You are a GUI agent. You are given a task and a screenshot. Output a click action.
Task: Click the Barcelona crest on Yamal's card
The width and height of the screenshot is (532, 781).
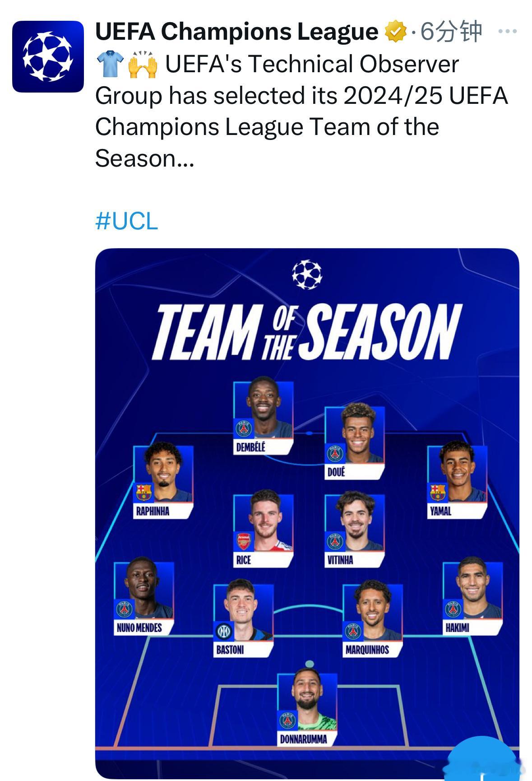[437, 492]
